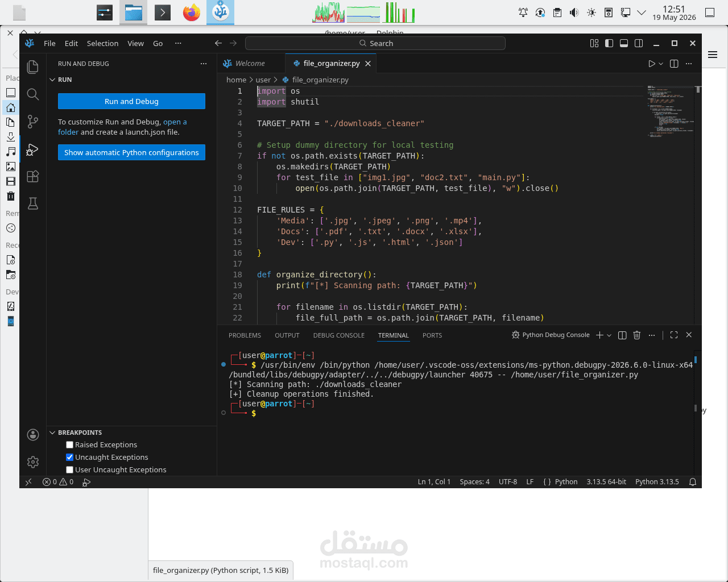This screenshot has width=728, height=582.
Task: Switch to the DEBUG CONSOLE tab
Action: (338, 335)
